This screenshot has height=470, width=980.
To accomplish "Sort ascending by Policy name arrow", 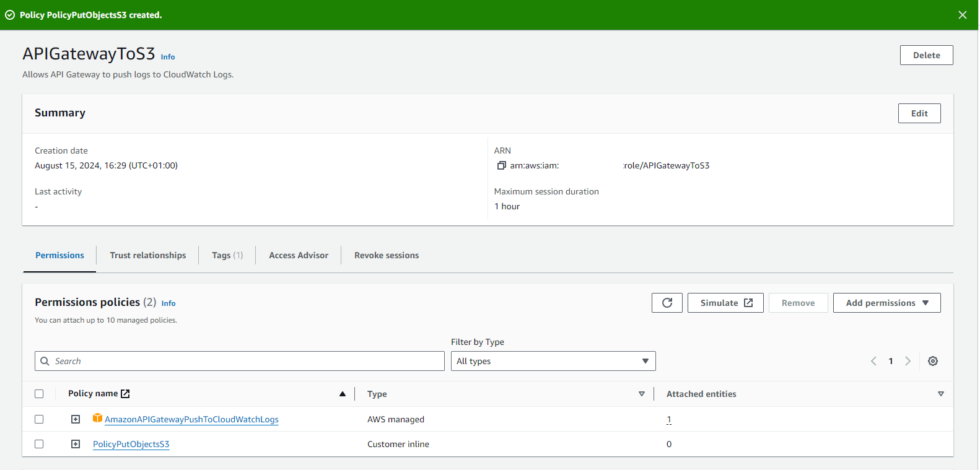I will (342, 394).
